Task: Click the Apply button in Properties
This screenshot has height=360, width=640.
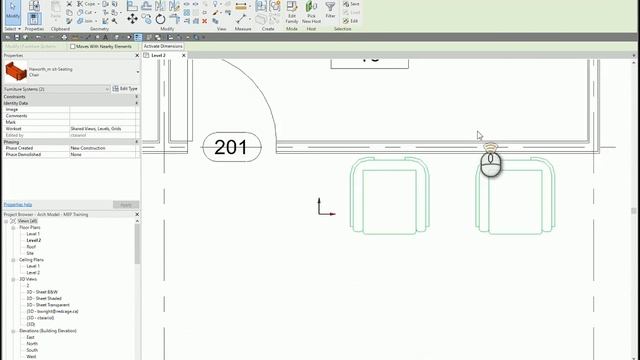Action: (126, 204)
